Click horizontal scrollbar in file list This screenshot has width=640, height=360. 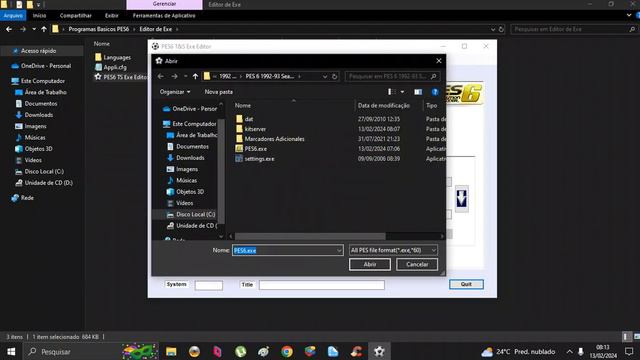[x=310, y=236]
